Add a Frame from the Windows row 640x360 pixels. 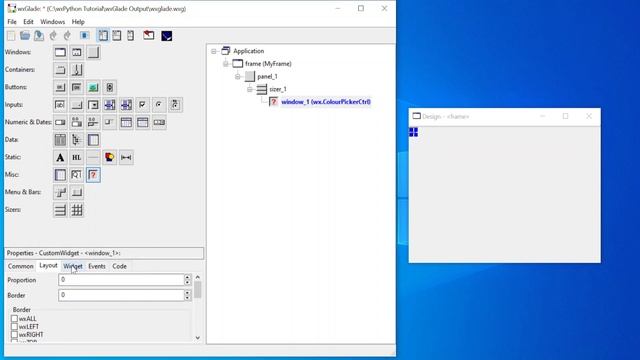click(x=60, y=52)
